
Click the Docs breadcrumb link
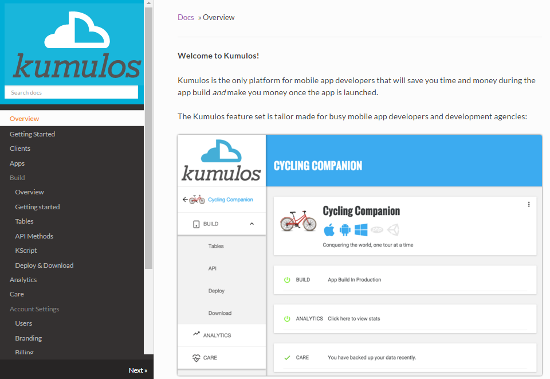[186, 17]
